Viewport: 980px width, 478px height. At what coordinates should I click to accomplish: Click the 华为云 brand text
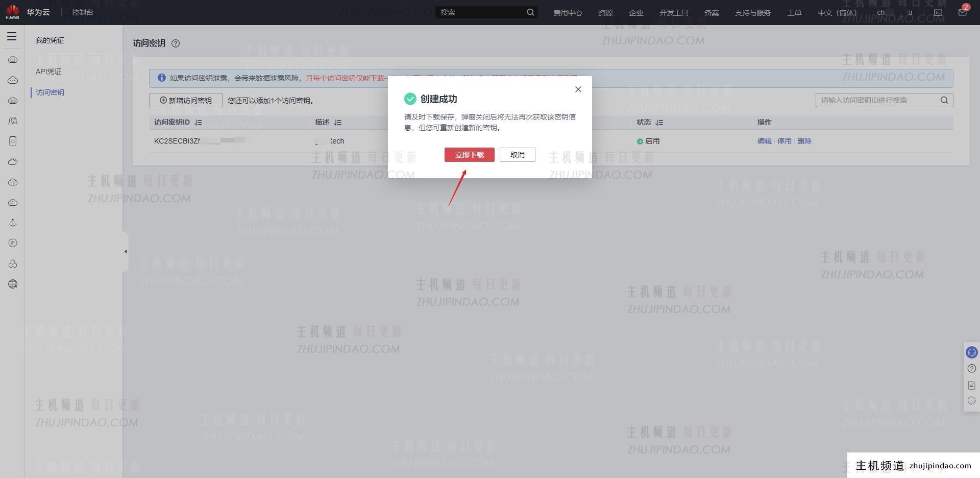click(x=38, y=12)
